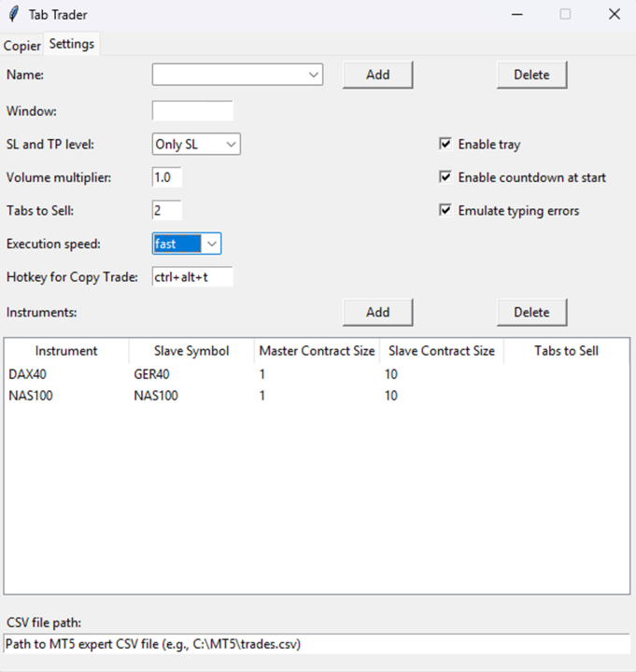The height and width of the screenshot is (672, 636).
Task: Delete the selected instrument
Action: tap(531, 312)
